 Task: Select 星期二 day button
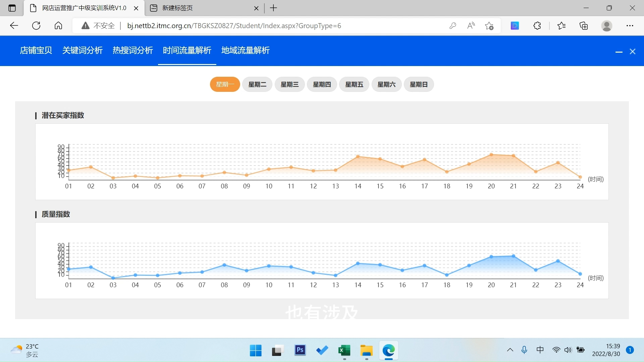257,84
